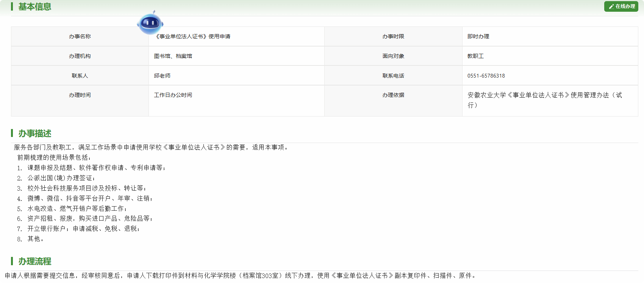This screenshot has height=283, width=644.
Task: Click the 办理流程 section heading
Action: 34,261
